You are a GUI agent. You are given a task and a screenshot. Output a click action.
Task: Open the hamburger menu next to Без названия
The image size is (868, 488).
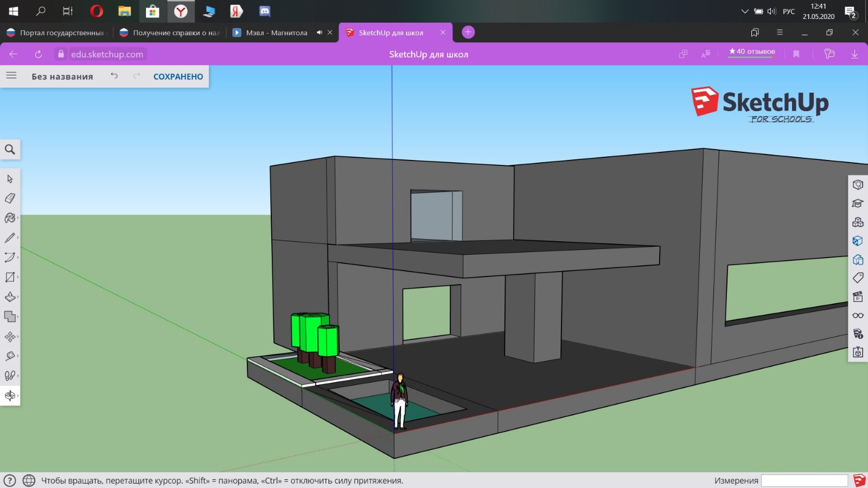(11, 76)
